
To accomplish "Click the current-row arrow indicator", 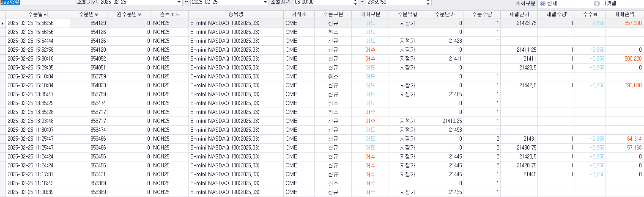I will (x=3, y=23).
